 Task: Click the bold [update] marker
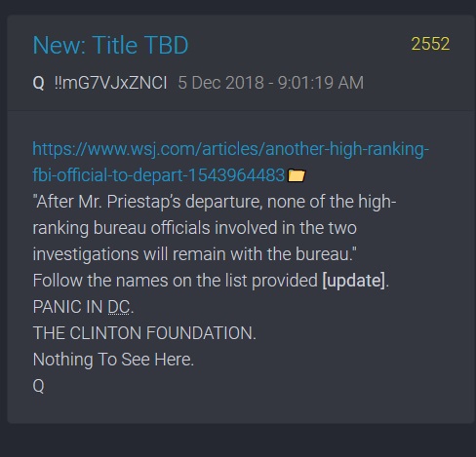(354, 281)
